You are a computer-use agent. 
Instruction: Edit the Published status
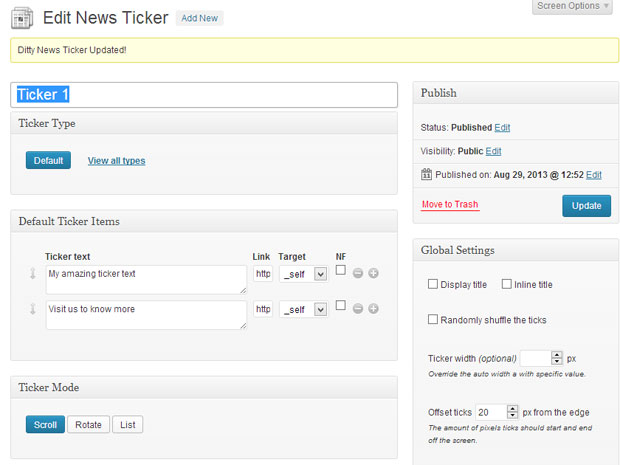pos(502,128)
